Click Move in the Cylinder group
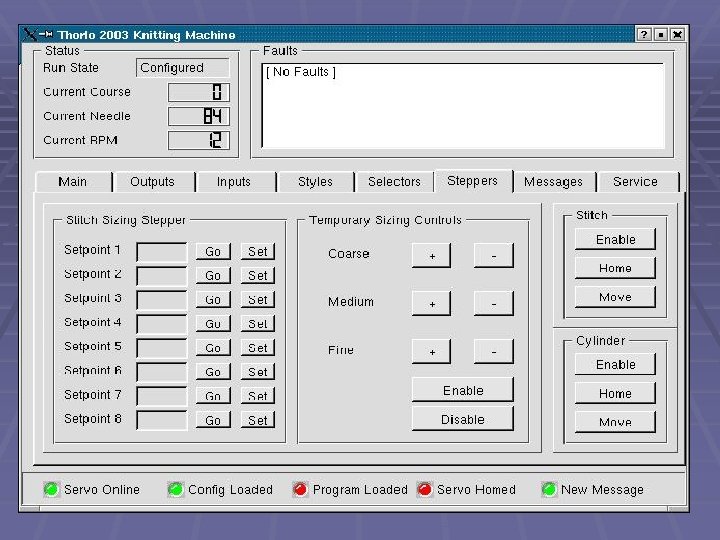Viewport: 720px width, 540px height. 615,422
